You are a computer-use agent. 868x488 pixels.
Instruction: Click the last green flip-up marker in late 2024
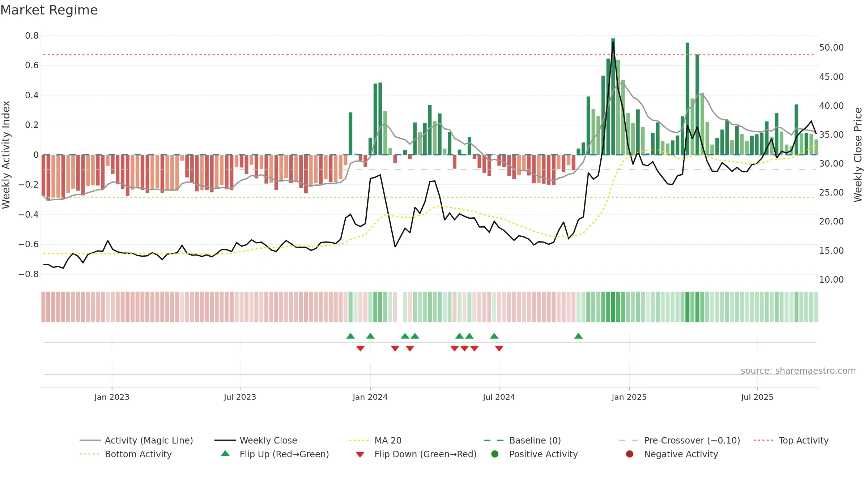click(x=578, y=336)
